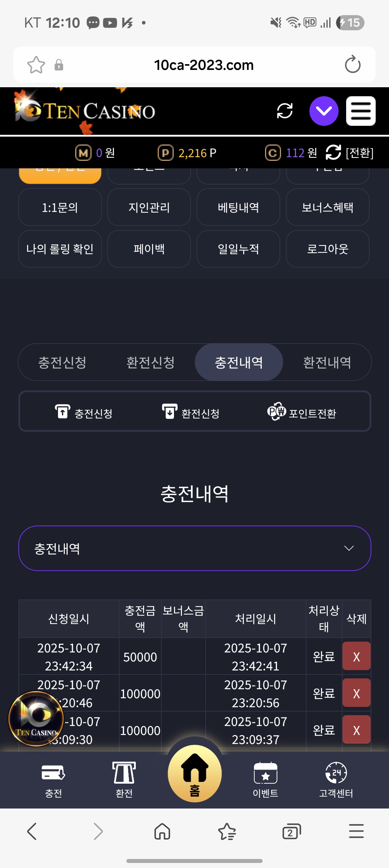
Task: Tap the 환전 icon in bottom bar
Action: [124, 779]
